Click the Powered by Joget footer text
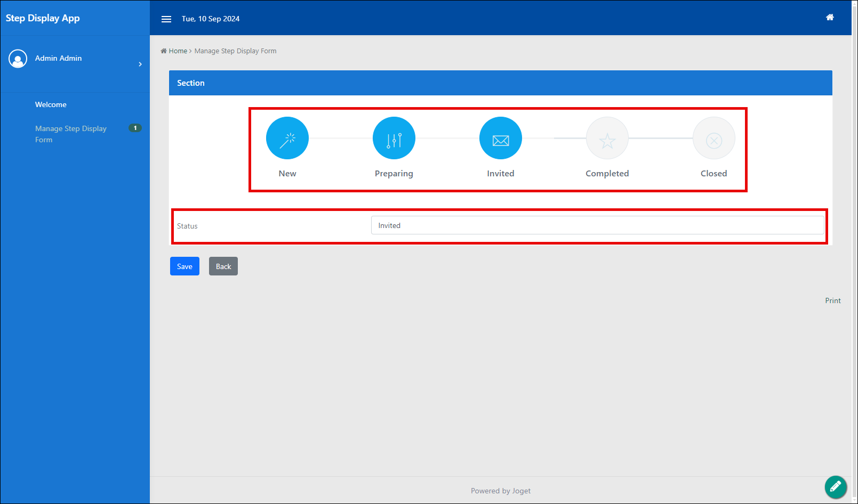858x504 pixels. [x=501, y=491]
